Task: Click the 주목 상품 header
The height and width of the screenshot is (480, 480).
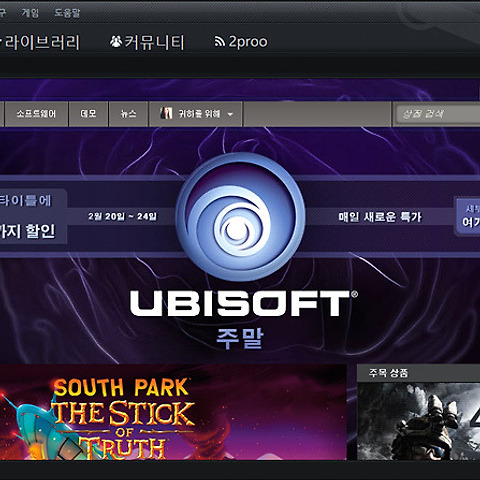Action: 388,373
